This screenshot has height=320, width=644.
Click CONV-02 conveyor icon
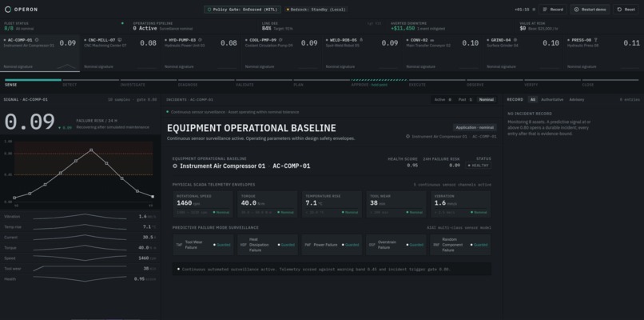tap(431, 40)
